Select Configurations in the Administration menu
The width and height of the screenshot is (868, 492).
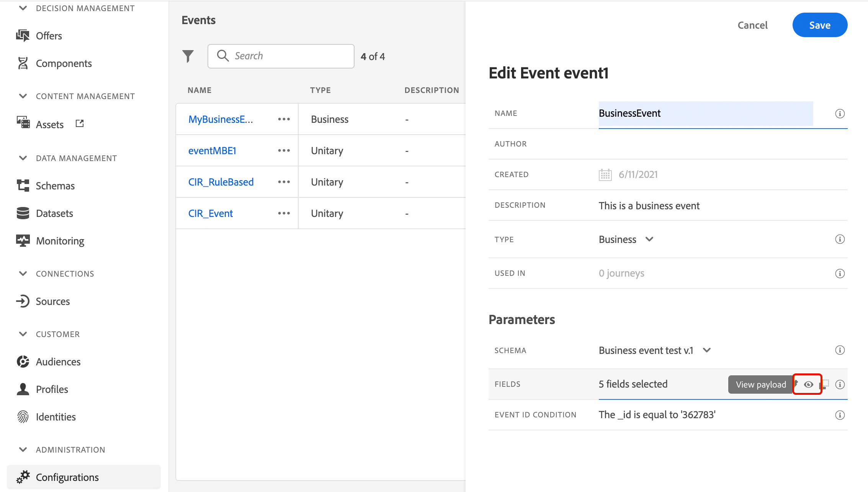point(67,477)
